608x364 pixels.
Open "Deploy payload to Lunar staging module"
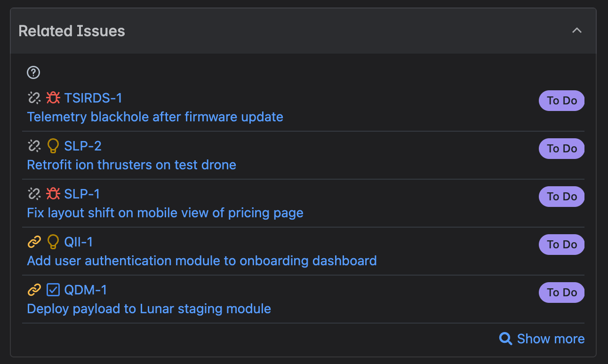pos(149,309)
